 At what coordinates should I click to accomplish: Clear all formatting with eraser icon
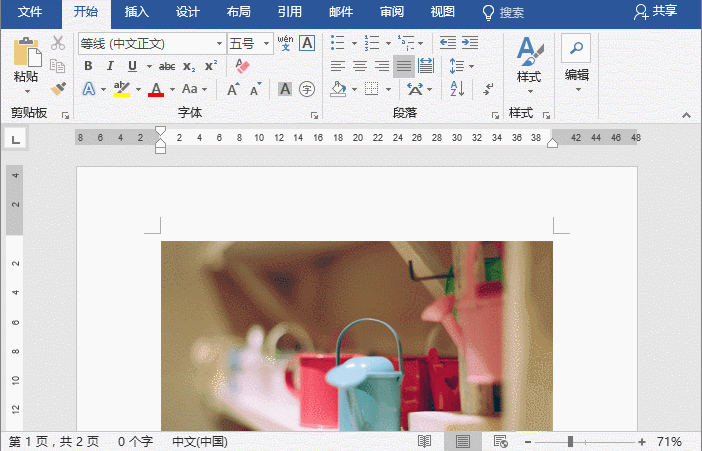(x=242, y=66)
